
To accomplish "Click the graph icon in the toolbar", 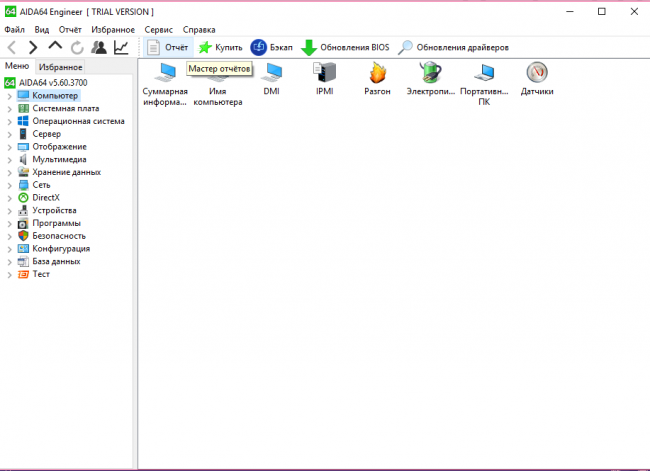I will pyautogui.click(x=121, y=47).
